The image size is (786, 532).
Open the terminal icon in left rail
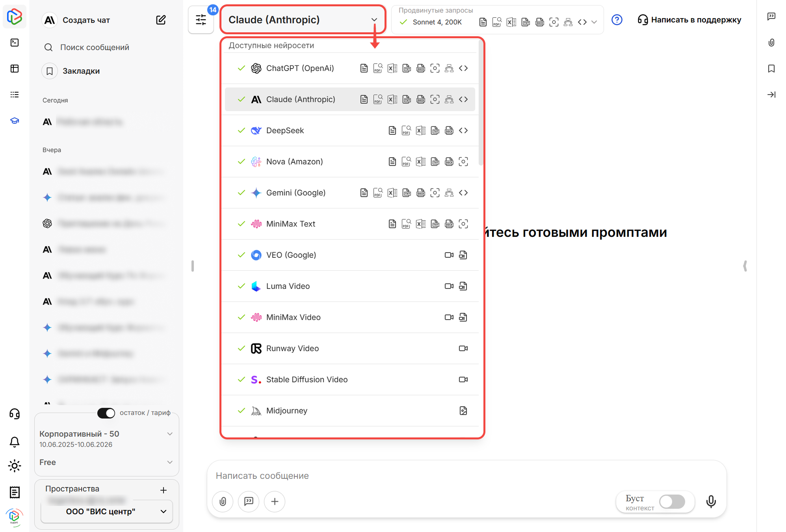tap(15, 43)
